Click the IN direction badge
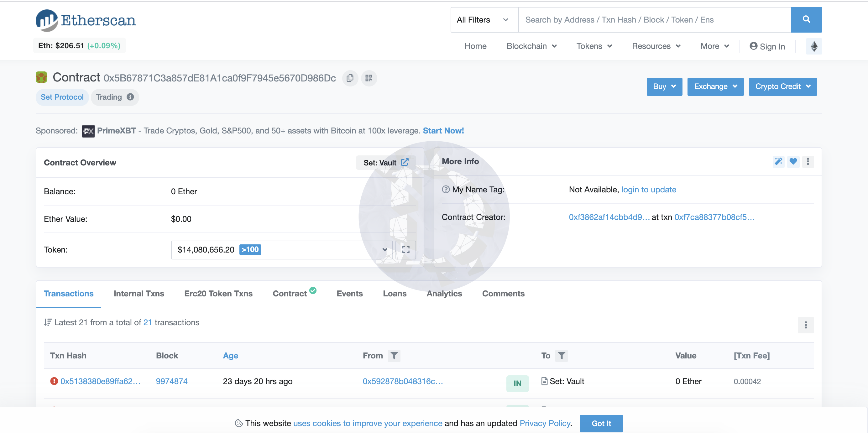The image size is (868, 433). pos(517,383)
